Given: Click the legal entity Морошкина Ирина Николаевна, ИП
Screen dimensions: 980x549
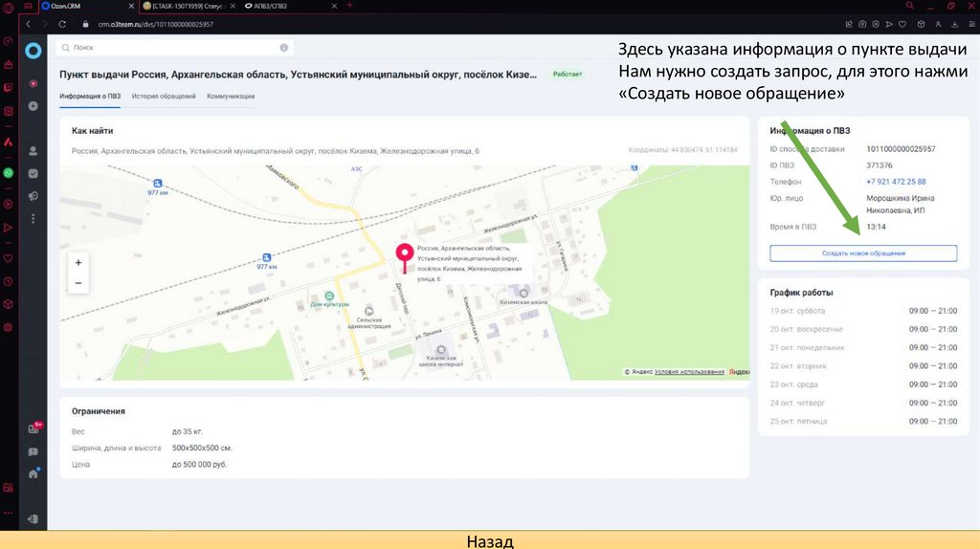Looking at the screenshot, I should (x=900, y=205).
